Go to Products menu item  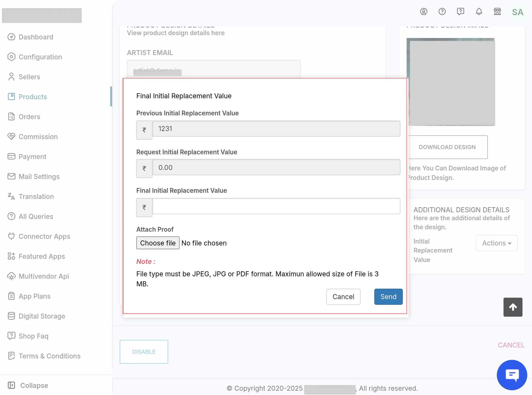tap(33, 97)
